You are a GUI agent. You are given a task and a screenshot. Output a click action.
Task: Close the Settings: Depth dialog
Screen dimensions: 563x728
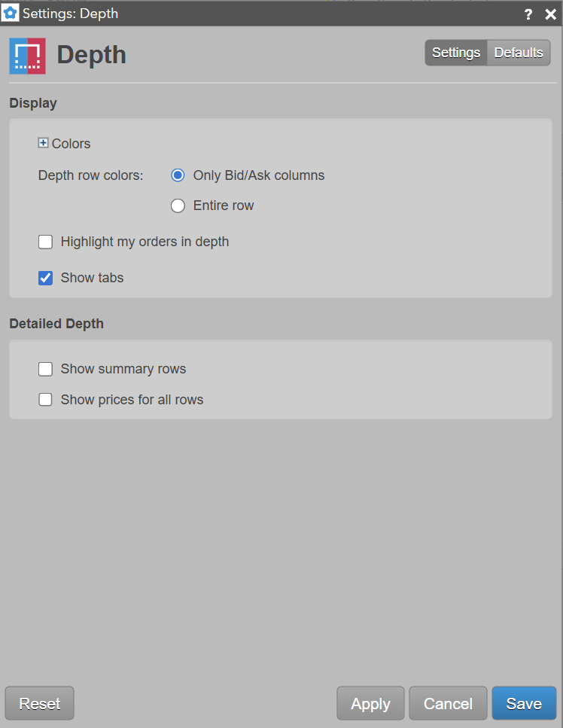pyautogui.click(x=550, y=14)
